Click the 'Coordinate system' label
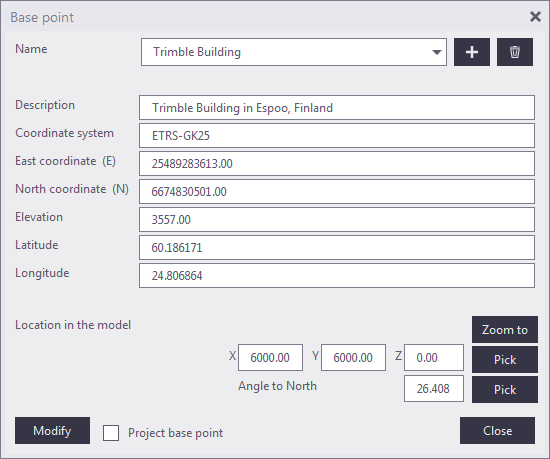Screen dimensions: 550x459 click(65, 133)
